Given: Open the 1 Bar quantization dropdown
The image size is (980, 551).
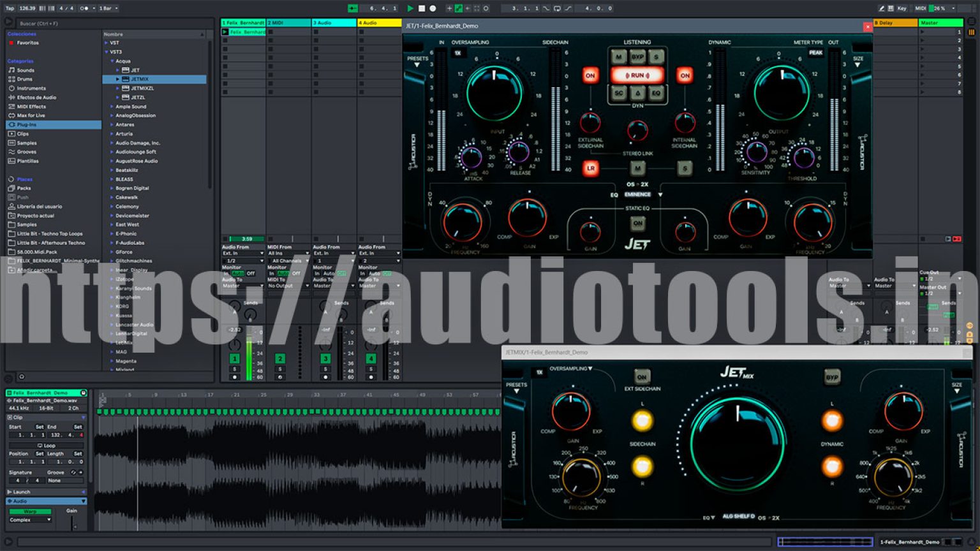Looking at the screenshot, I should coord(108,8).
